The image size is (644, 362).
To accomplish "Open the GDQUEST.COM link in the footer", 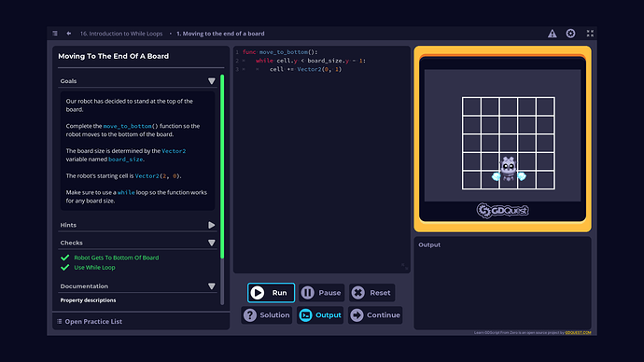I will pyautogui.click(x=578, y=332).
